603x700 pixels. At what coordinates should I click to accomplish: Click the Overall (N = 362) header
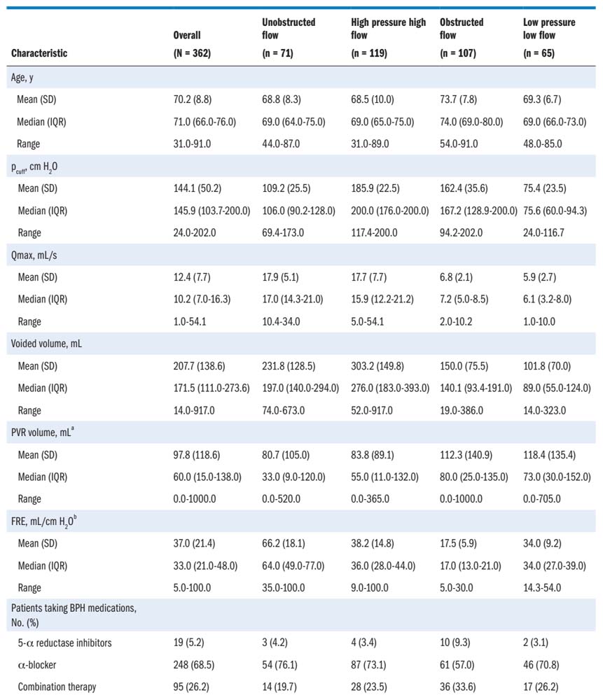click(197, 44)
